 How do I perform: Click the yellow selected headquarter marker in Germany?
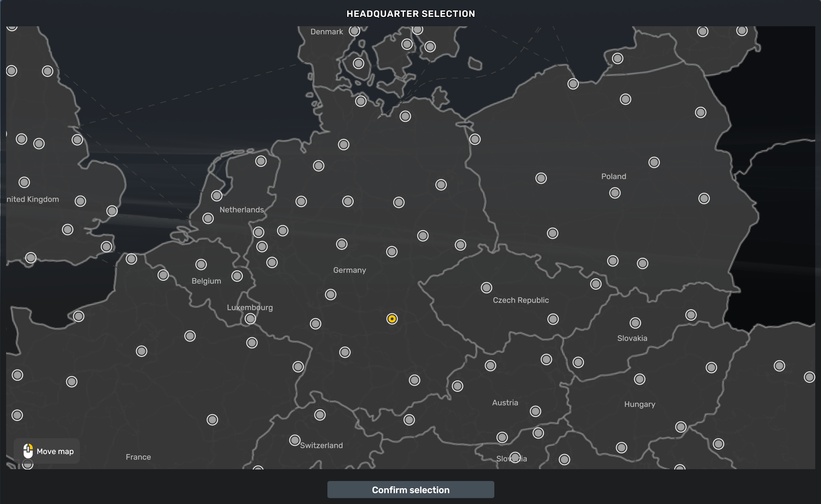pyautogui.click(x=392, y=319)
